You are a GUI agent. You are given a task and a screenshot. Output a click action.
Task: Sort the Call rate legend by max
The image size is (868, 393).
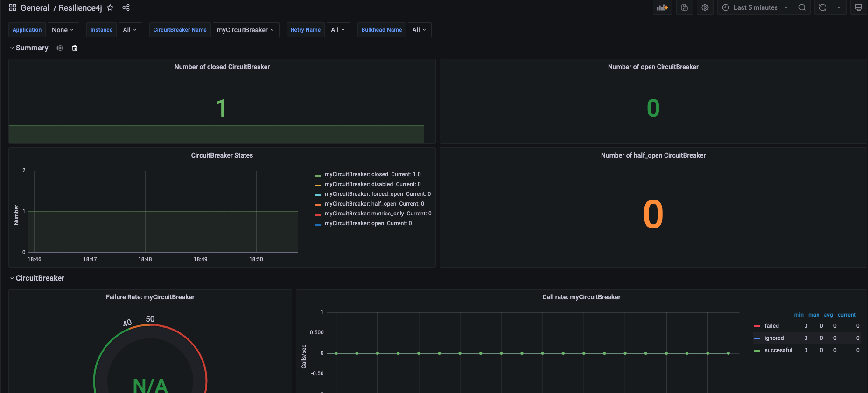pos(814,315)
